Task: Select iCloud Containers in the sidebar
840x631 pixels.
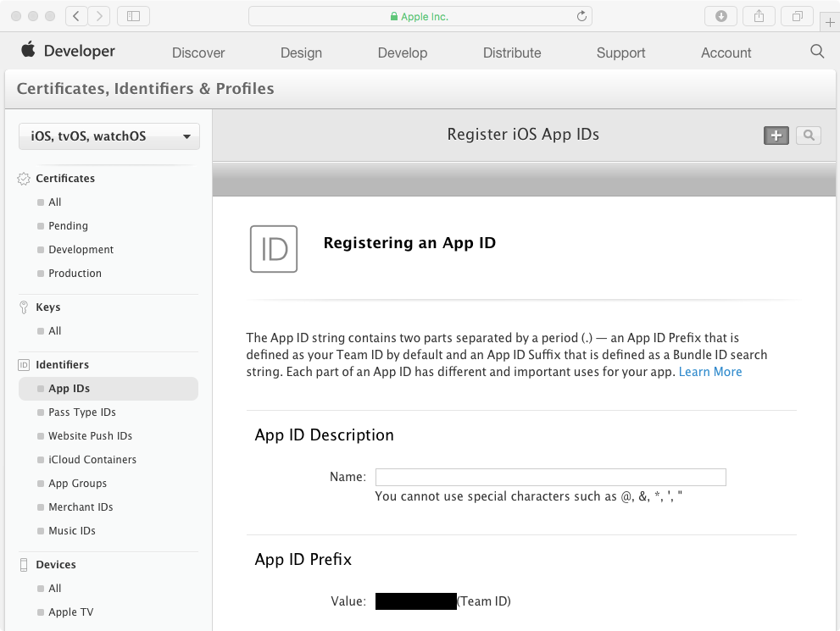Action: point(92,460)
